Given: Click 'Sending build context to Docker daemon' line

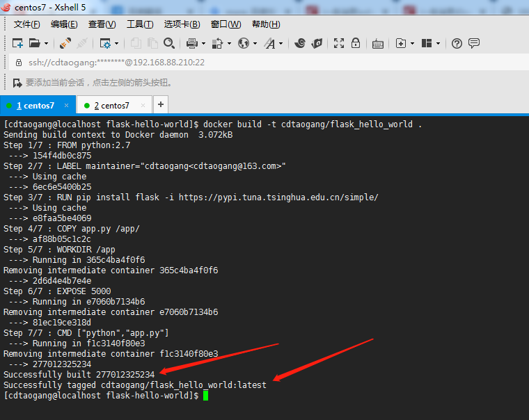Looking at the screenshot, I should (118, 135).
